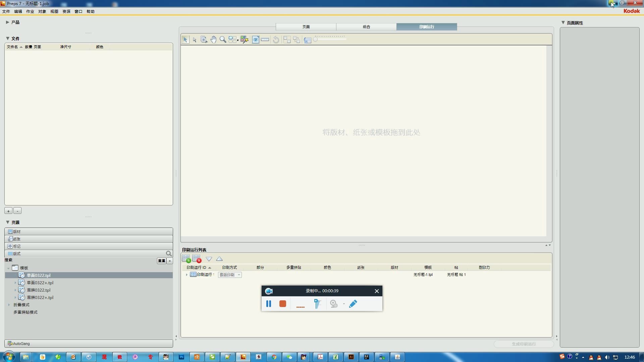Click the delete press run icon
The image size is (644, 362).
[197, 259]
